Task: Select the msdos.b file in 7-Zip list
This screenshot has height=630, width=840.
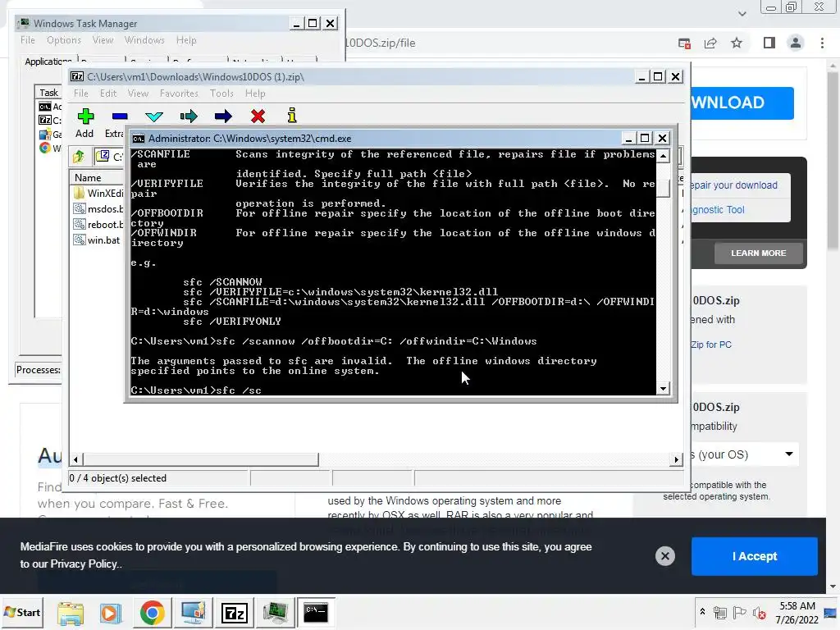Action: pos(98,208)
